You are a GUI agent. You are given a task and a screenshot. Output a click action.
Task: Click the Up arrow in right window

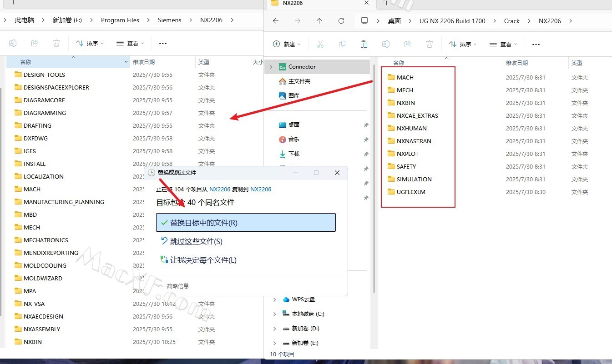(319, 21)
